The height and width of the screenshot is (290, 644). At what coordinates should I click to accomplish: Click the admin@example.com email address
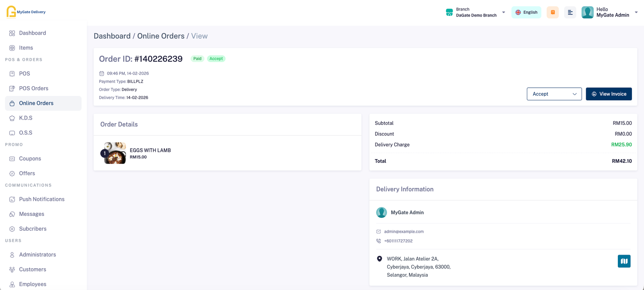tap(404, 232)
